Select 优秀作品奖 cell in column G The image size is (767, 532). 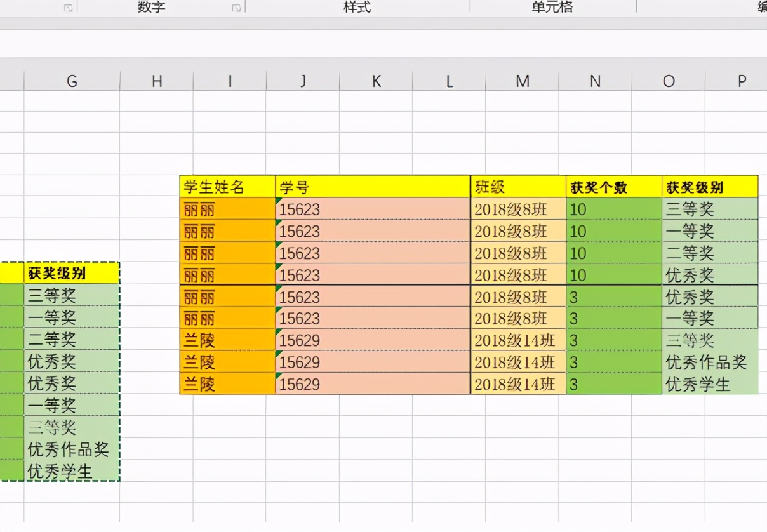[72, 449]
